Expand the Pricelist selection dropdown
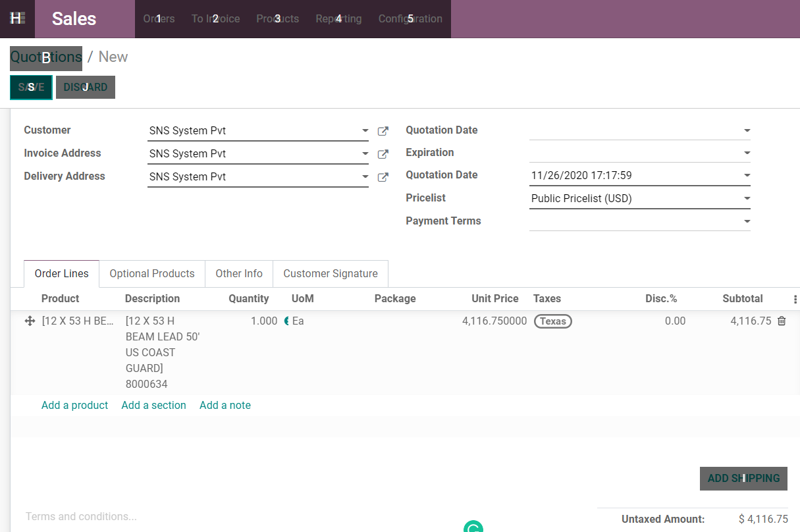This screenshot has height=532, width=800. pyautogui.click(x=746, y=198)
